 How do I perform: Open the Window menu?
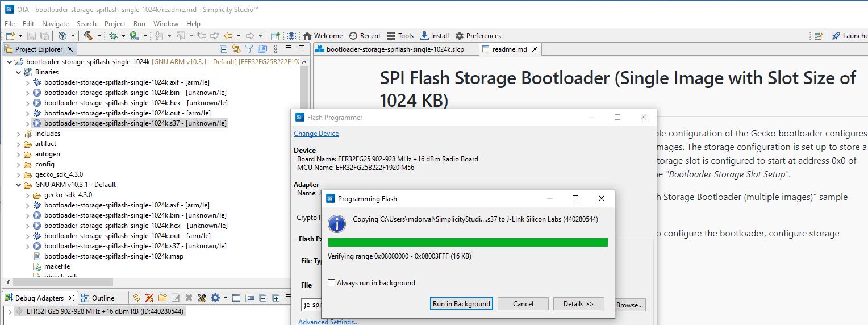click(x=165, y=23)
